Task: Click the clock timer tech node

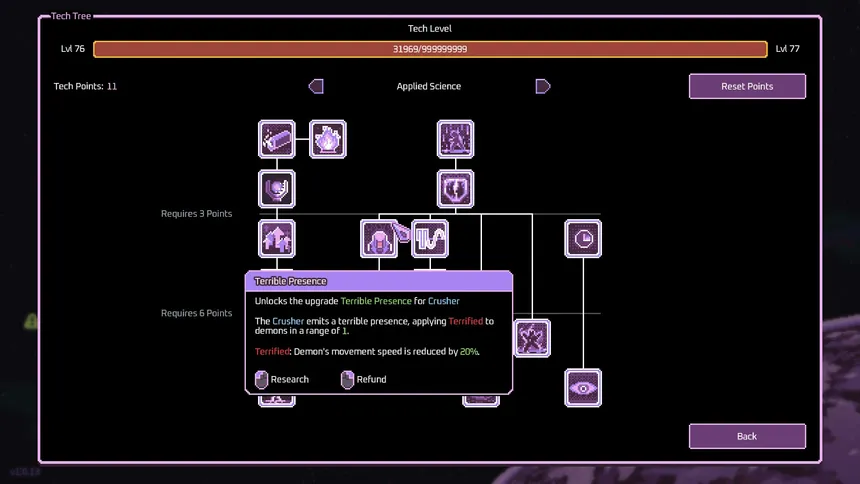Action: [x=583, y=239]
